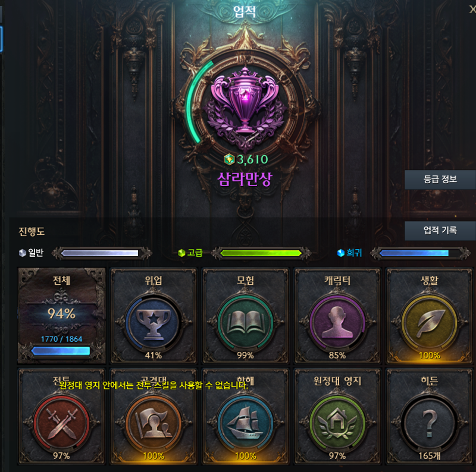Click the 삼라만상 rank title
Viewport: 476px width, 472px height.
[245, 179]
